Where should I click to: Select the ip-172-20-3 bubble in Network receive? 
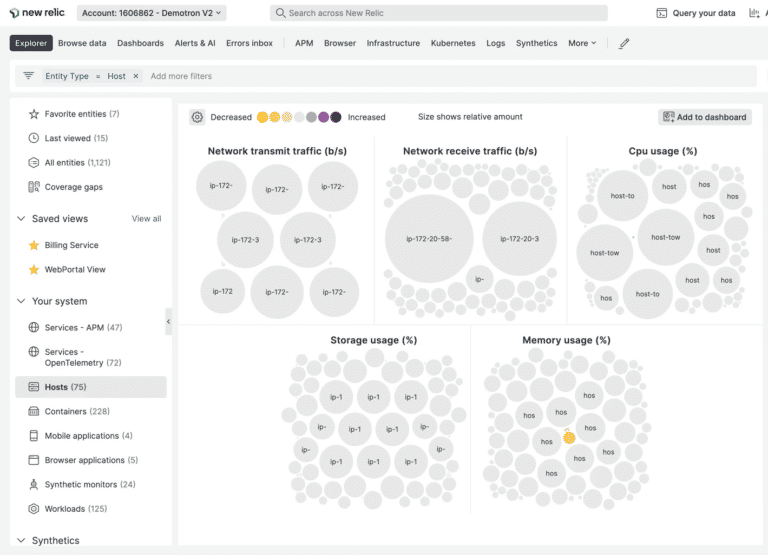[519, 239]
